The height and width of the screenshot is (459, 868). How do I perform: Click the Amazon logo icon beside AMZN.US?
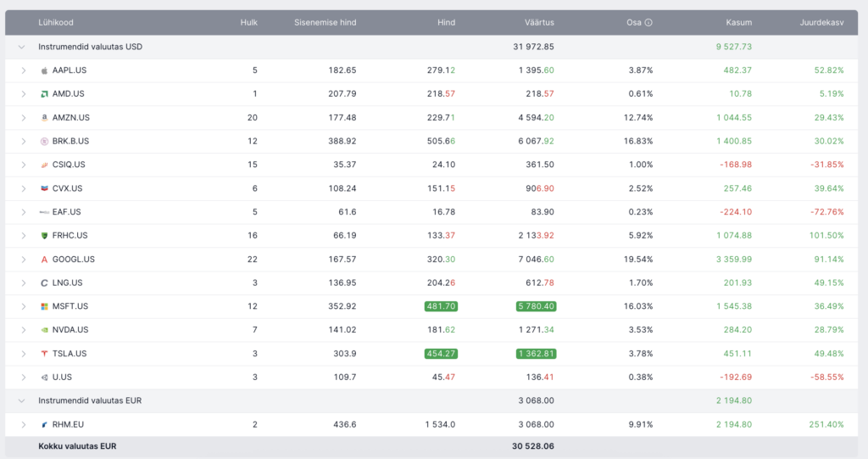(44, 118)
